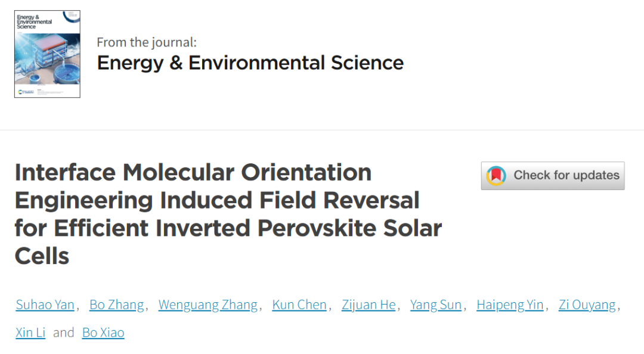
Task: Click the "From the journal:" label
Action: [146, 42]
